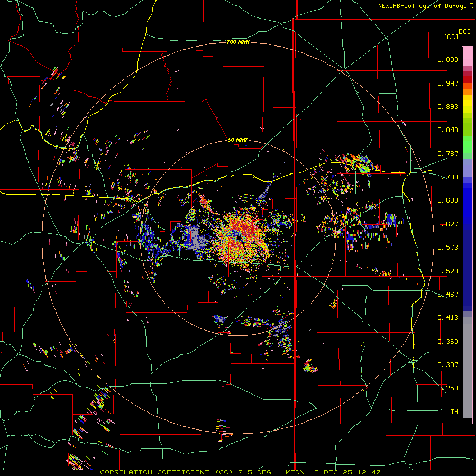476x476 pixels.
Task: Click the DCC label above the color scale
Action: click(x=465, y=32)
